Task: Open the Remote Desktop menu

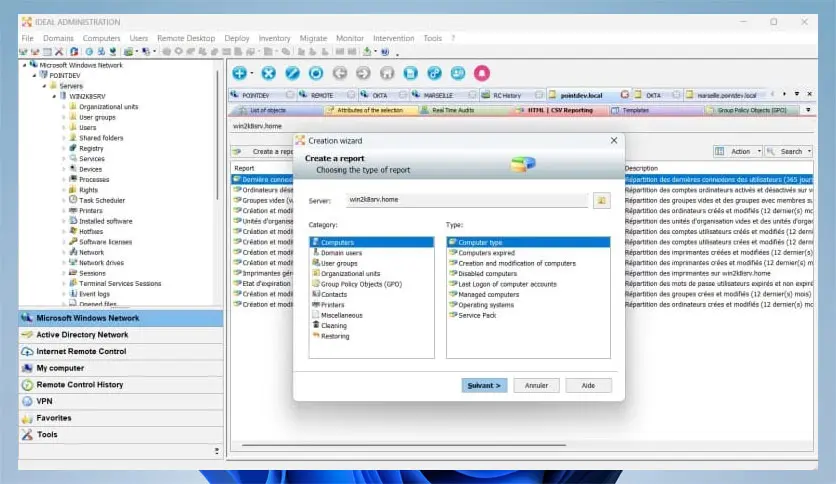Action: click(186, 38)
